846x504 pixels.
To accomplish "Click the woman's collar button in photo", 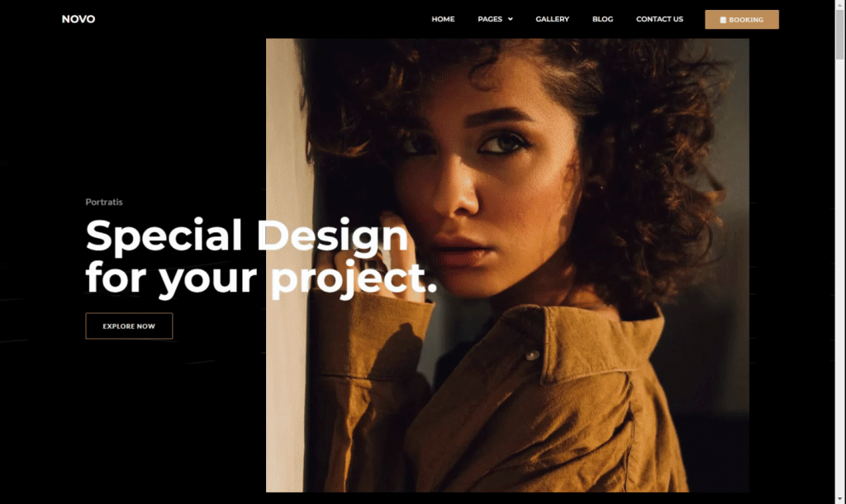I will point(532,355).
